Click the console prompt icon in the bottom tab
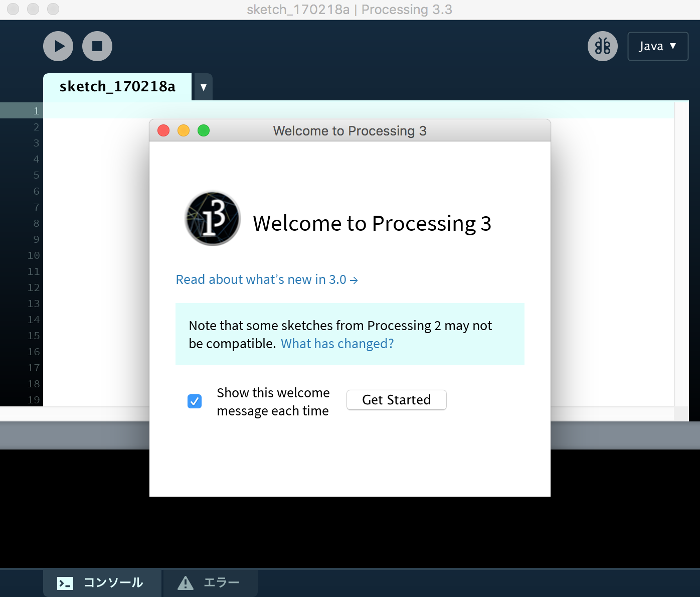This screenshot has height=597, width=700. (65, 583)
